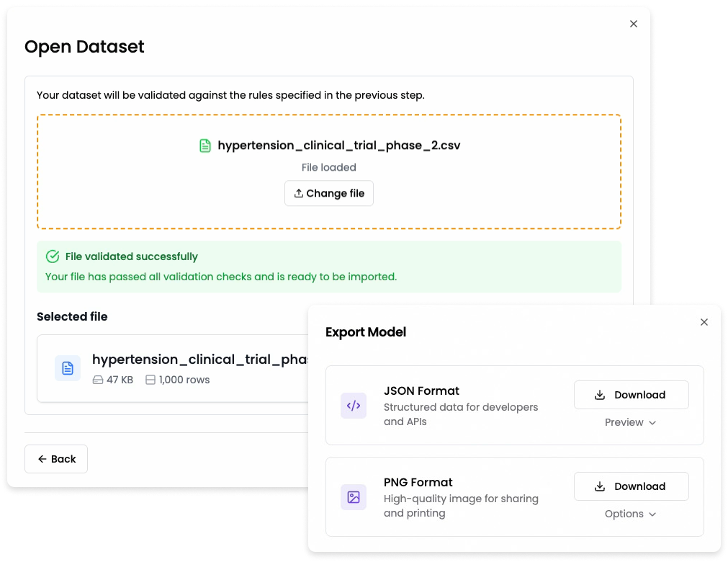Screen dimensions: 728x562
Task: Click the selected file name in file card
Action: click(200, 360)
